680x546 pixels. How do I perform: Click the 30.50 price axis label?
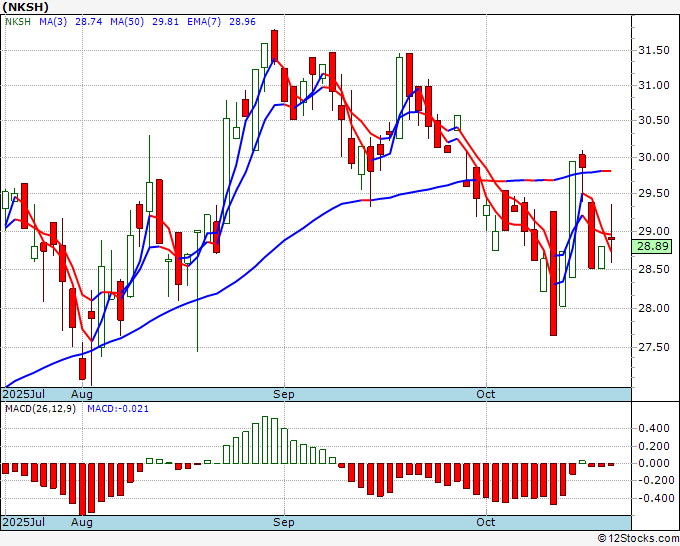(x=654, y=121)
